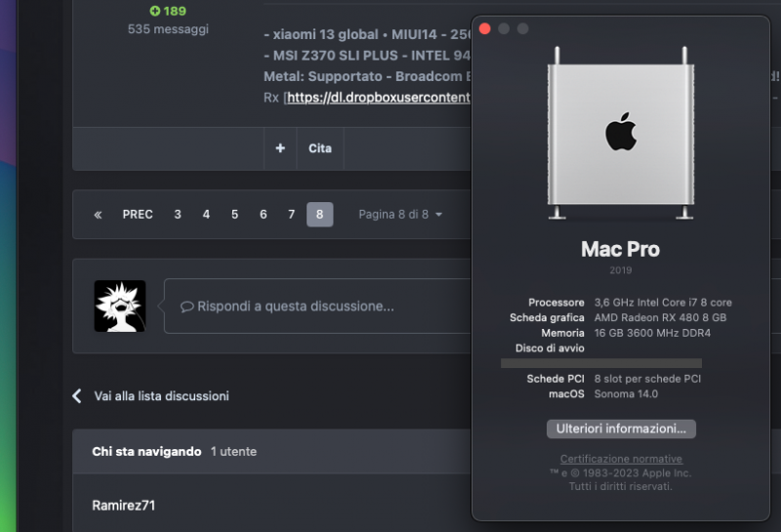Viewport: 781px width, 532px height.
Task: Open the Pagina 8 di 8 dropdown
Action: 400,215
